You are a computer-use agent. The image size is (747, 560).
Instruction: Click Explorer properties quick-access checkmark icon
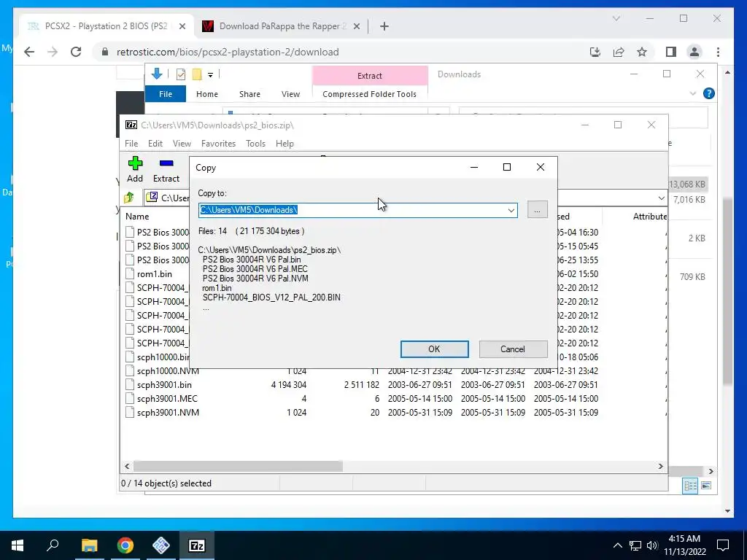pos(181,74)
